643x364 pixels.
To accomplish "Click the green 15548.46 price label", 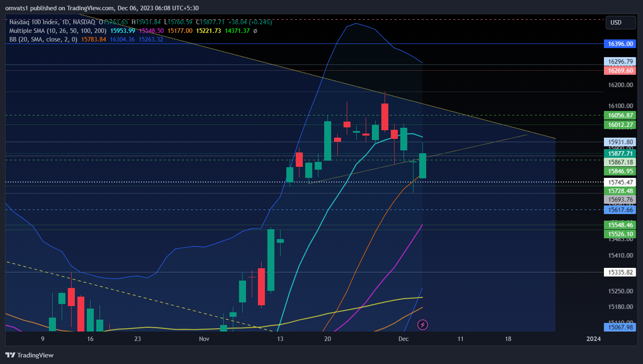I will [x=620, y=225].
